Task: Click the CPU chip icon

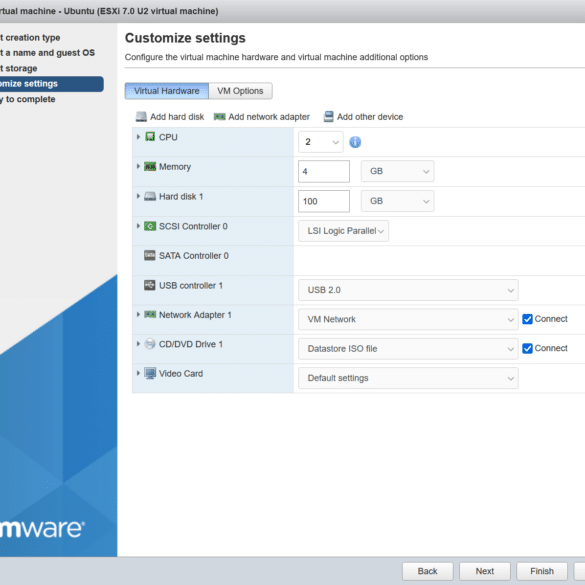Action: pos(150,137)
